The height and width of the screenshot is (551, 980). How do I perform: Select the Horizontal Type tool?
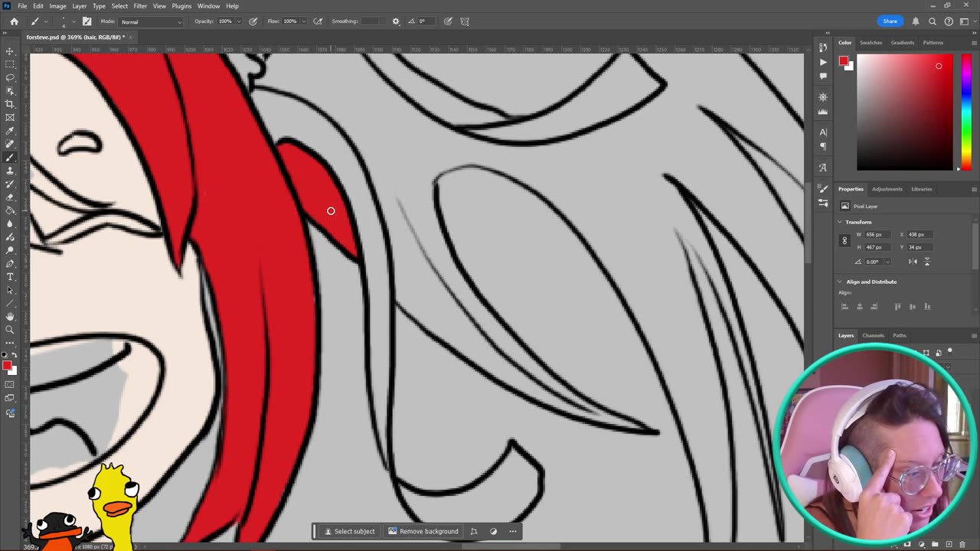tap(10, 276)
